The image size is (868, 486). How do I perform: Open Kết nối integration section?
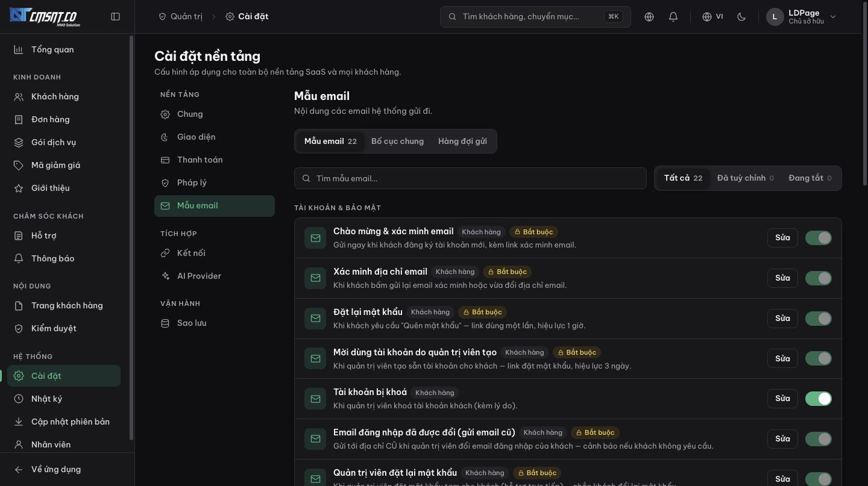215,253
